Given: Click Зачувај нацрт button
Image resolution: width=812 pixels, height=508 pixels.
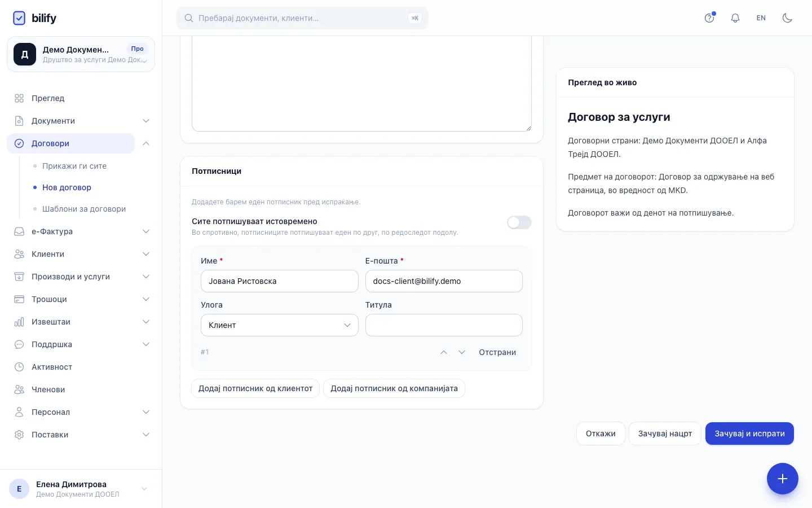Looking at the screenshot, I should point(665,433).
